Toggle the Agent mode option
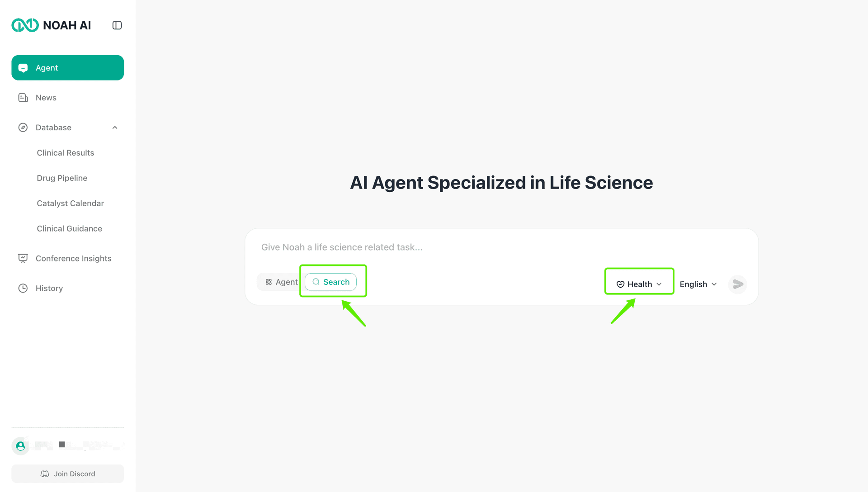The width and height of the screenshot is (868, 492). click(282, 281)
